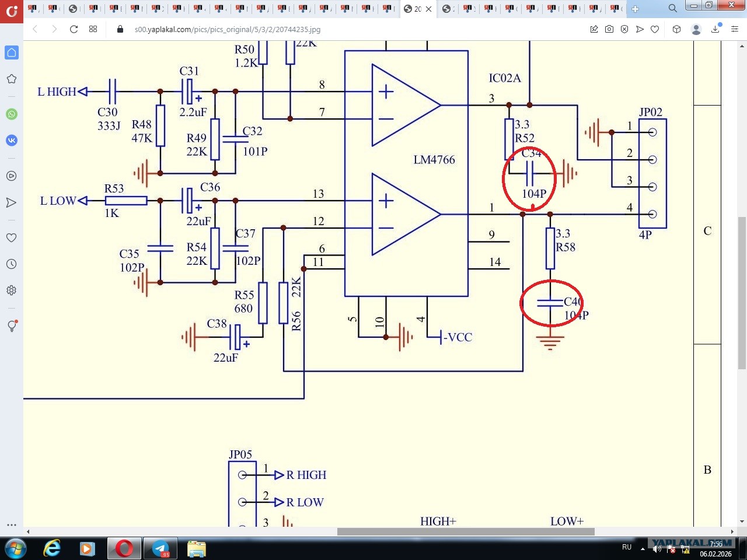Open sidebar Home icon

(x=12, y=52)
